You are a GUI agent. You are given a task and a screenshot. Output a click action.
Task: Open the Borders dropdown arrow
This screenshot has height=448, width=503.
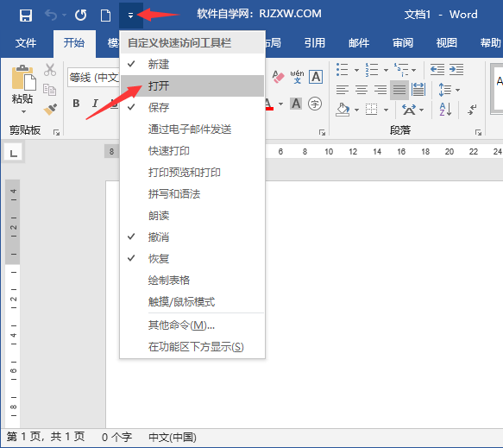[x=386, y=110]
